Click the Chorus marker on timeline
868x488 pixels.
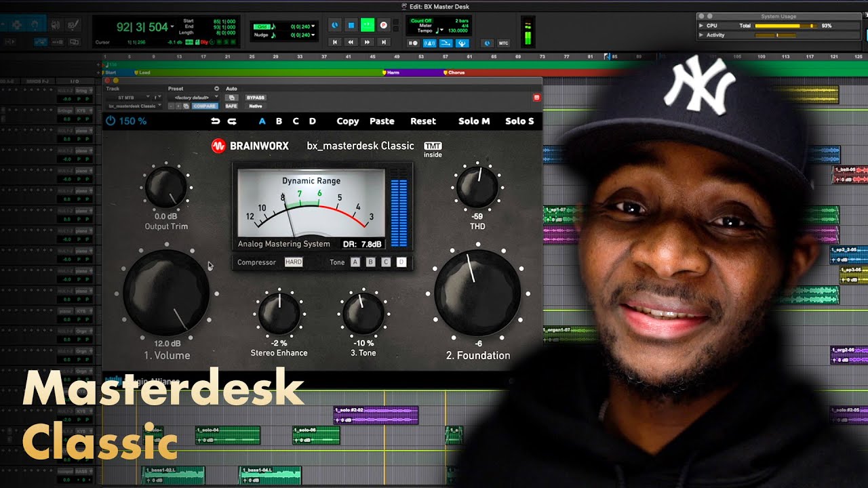454,73
